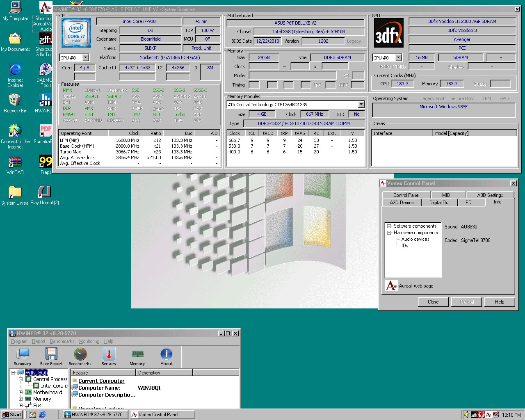Select the Fraps desktop icon

[46, 164]
